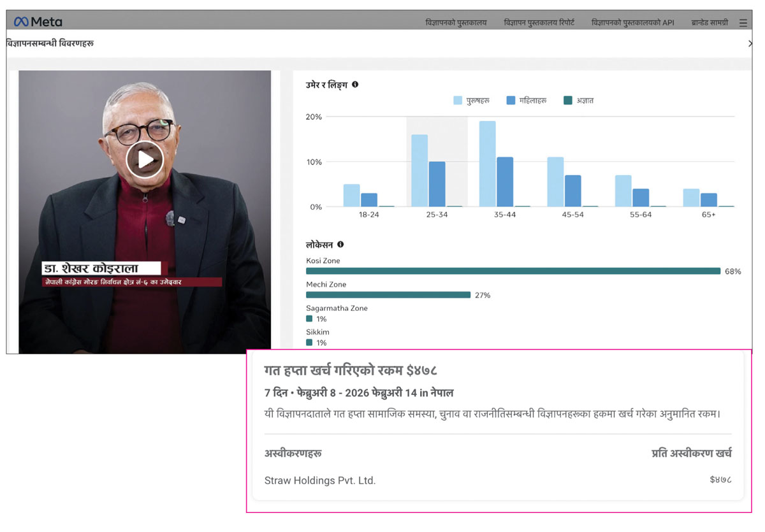Play the candidate video ad
Screen dimensions: 765x532
click(x=145, y=160)
